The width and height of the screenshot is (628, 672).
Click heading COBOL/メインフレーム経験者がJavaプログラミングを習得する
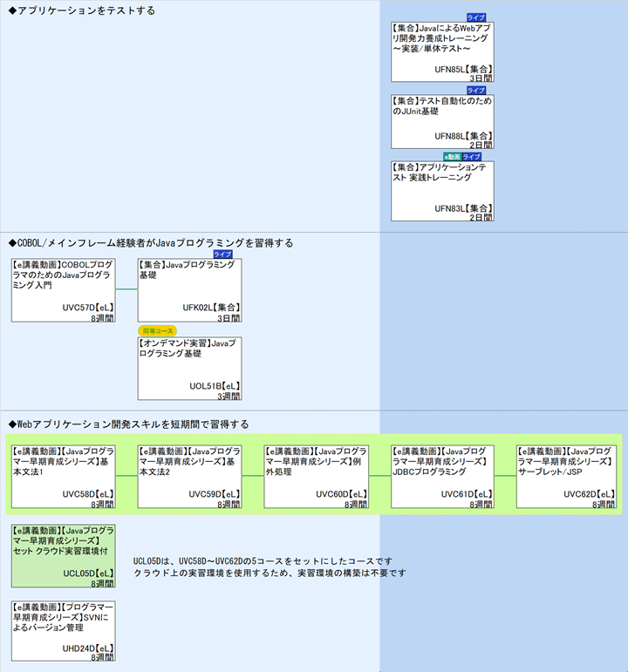point(151,243)
